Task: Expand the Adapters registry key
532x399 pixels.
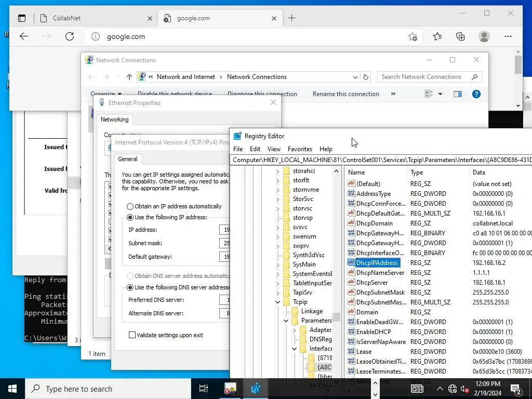Action: pyautogui.click(x=294, y=330)
